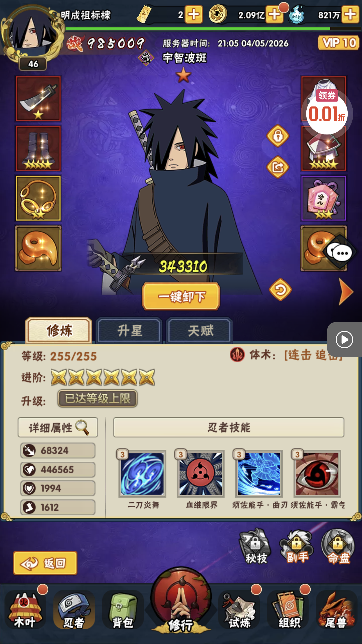
Task: Open the boots equipment slot
Action: click(38, 148)
